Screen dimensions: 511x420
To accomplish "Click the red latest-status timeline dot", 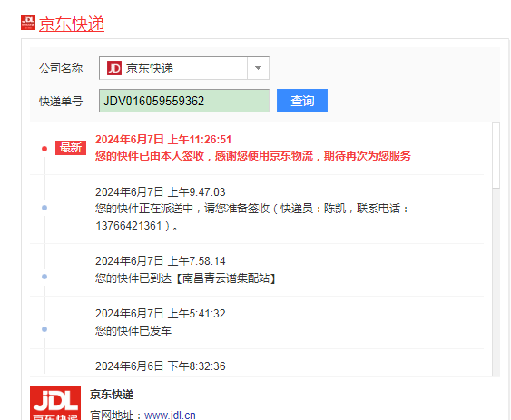I will pyautogui.click(x=44, y=149).
